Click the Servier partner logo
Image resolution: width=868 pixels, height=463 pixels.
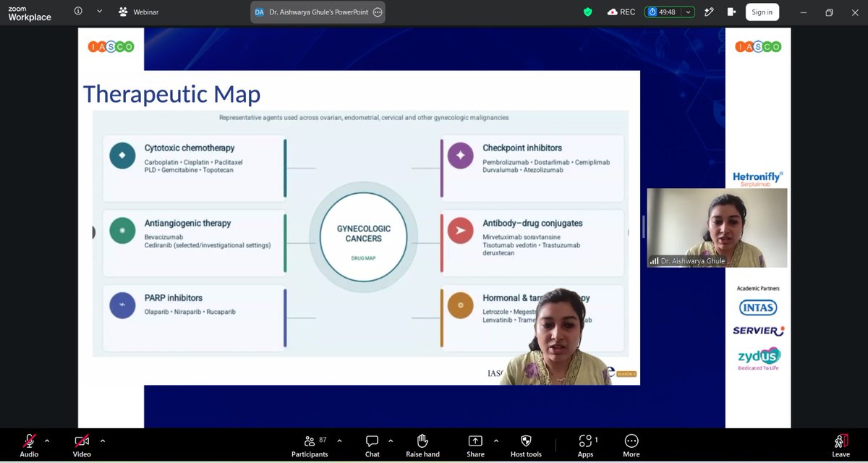click(758, 331)
